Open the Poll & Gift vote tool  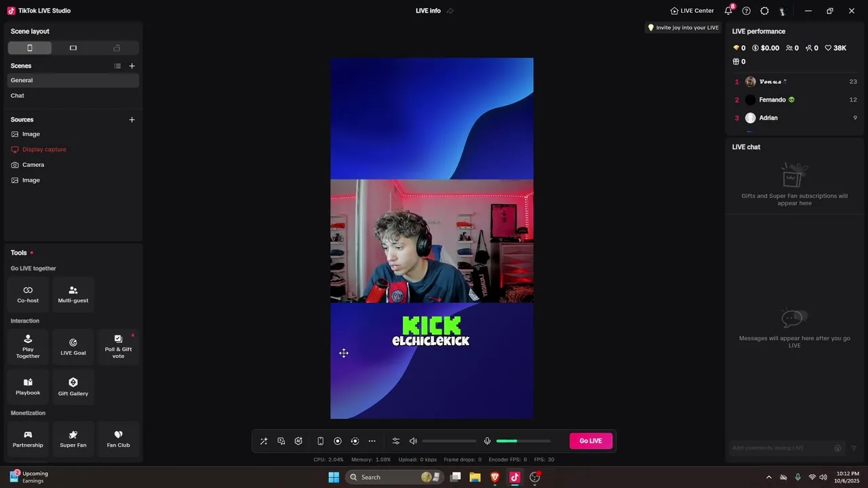click(118, 346)
